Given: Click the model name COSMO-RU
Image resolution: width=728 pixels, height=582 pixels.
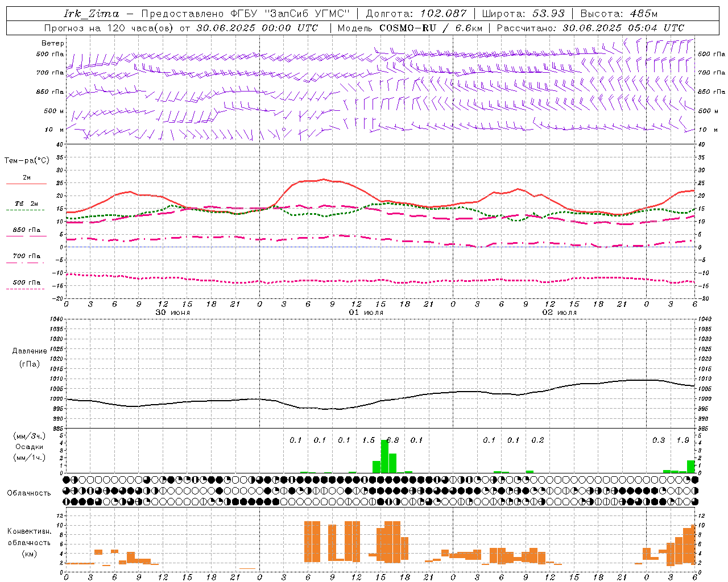Looking at the screenshot, I should click(407, 28).
